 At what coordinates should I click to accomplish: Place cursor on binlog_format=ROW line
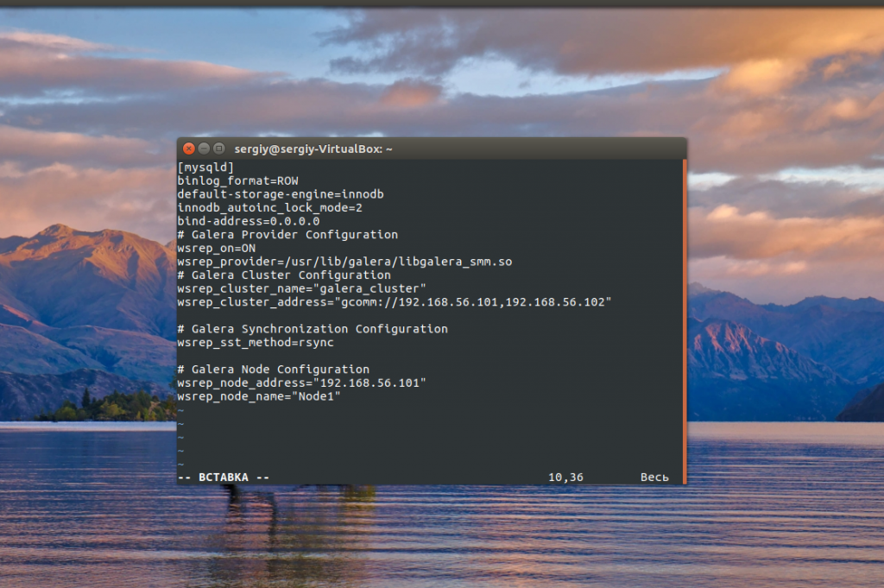(x=237, y=181)
